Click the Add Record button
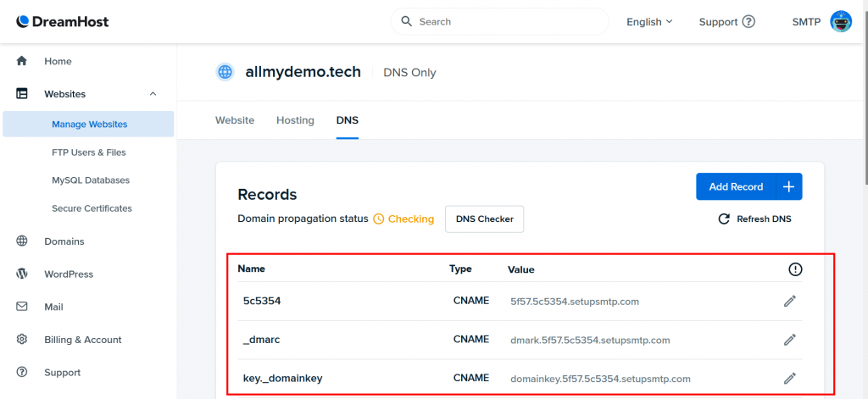Screen dimensions: 868x399 [736, 187]
